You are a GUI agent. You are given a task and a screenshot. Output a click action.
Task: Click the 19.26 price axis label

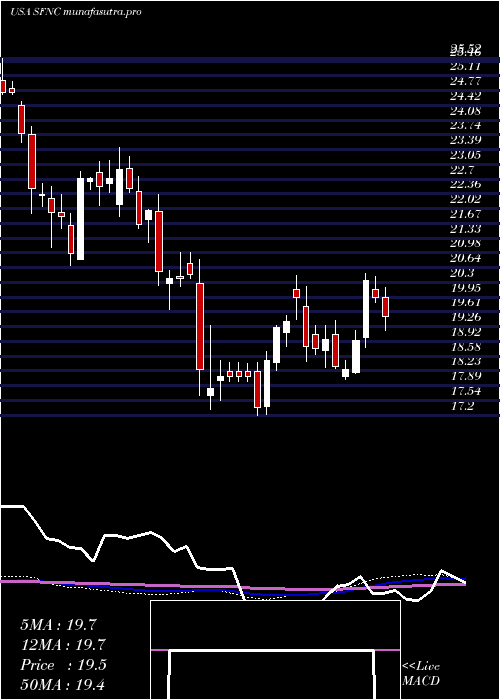pos(466,317)
